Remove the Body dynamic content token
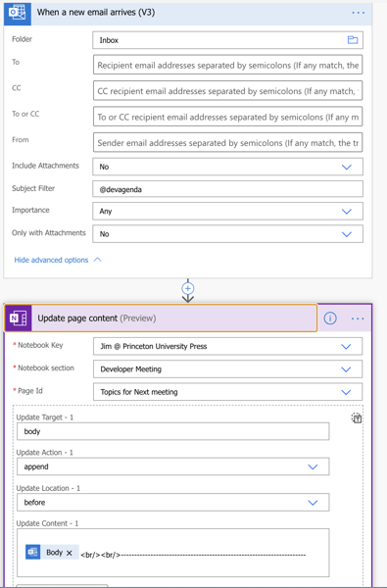 69,553
